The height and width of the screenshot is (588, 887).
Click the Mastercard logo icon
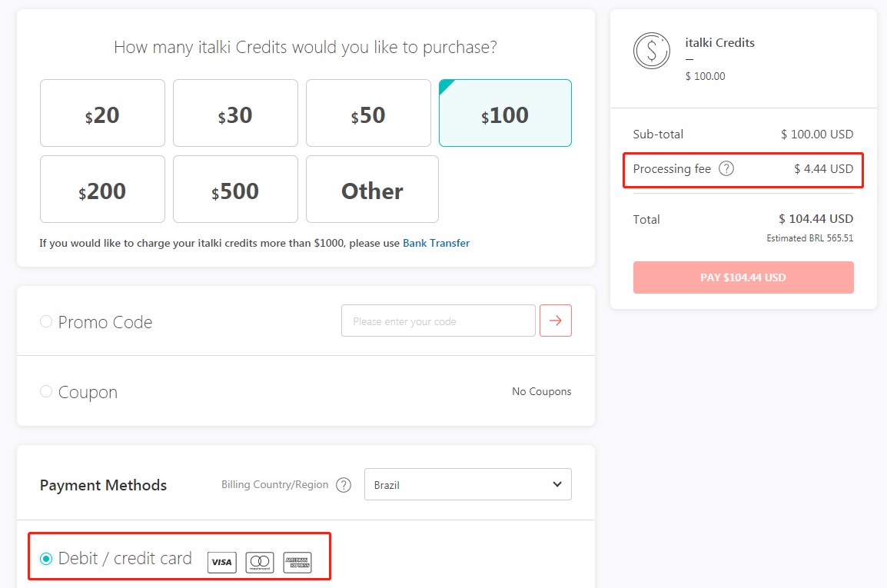(x=260, y=562)
